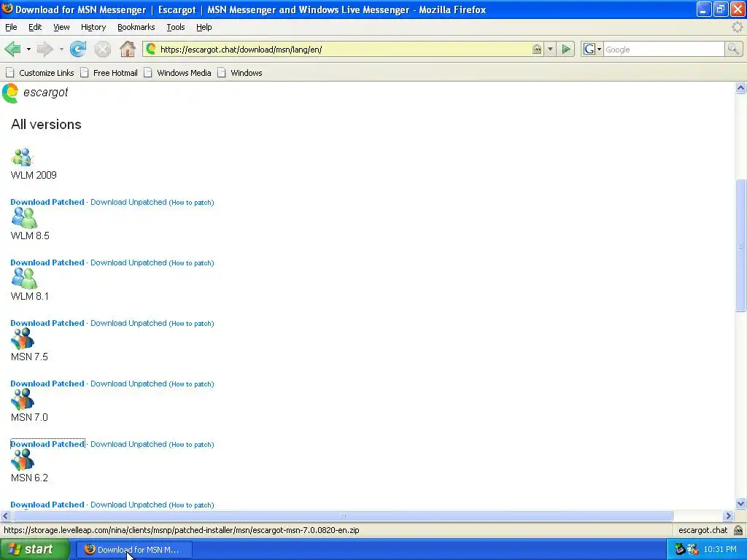This screenshot has height=560, width=747.
Task: Open How to patch under WLM 8.1
Action: [192, 323]
